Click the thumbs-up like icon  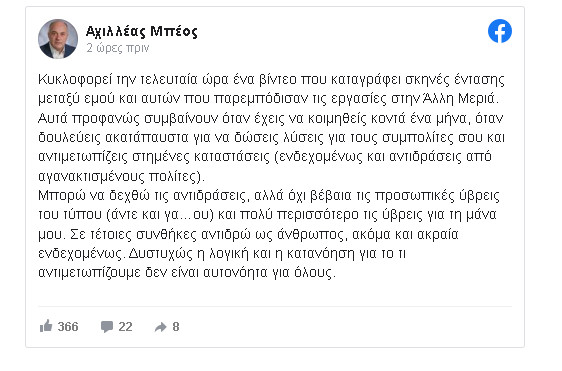click(46, 326)
